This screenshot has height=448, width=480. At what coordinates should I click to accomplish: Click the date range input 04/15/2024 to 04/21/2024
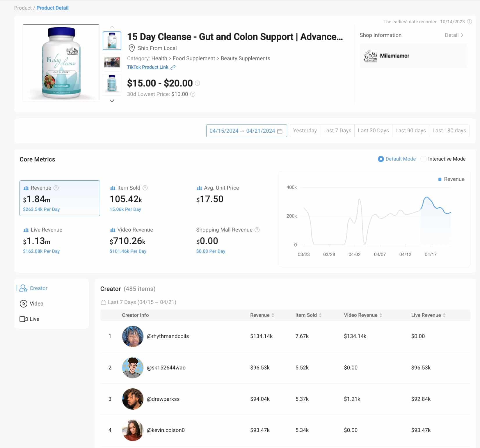coord(246,131)
